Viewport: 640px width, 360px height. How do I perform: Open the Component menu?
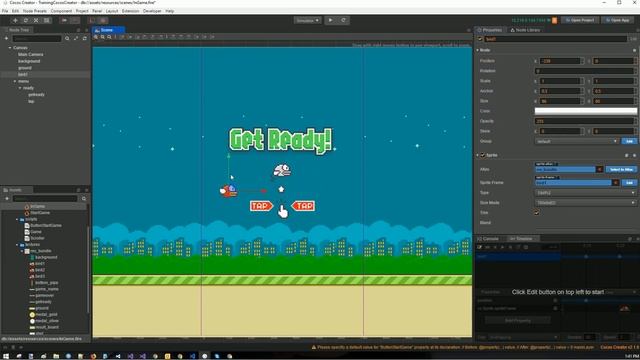tap(61, 11)
